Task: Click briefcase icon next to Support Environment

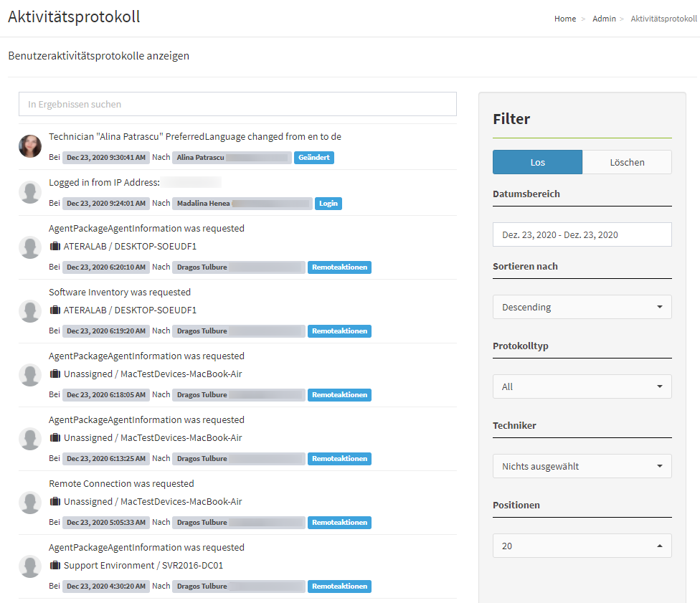Action: tap(55, 566)
